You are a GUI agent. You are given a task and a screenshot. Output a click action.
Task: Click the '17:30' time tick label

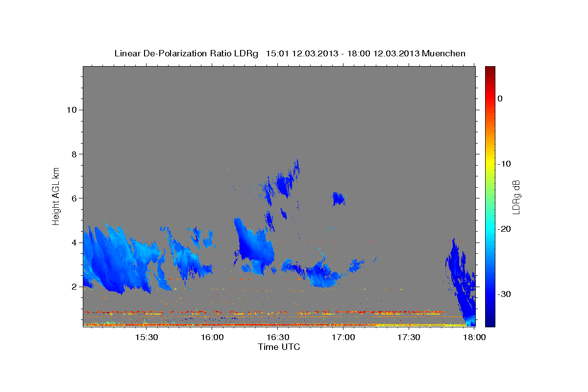point(409,338)
